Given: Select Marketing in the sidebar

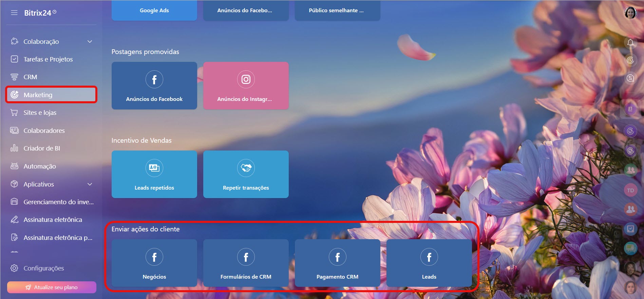Looking at the screenshot, I should 51,95.
